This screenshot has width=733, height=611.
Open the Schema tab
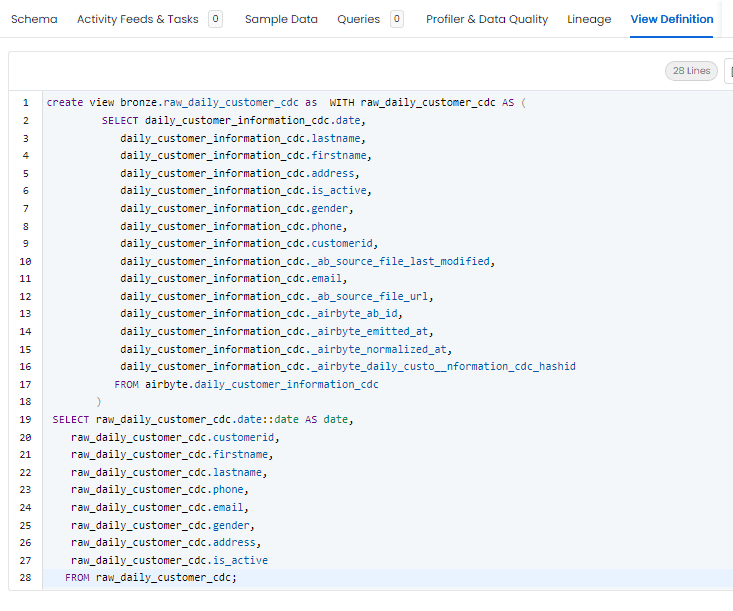pyautogui.click(x=34, y=19)
